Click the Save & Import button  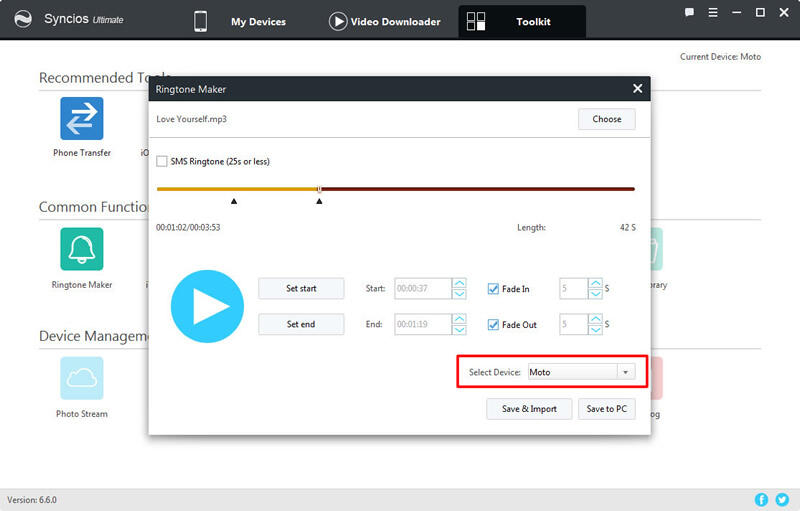point(529,409)
